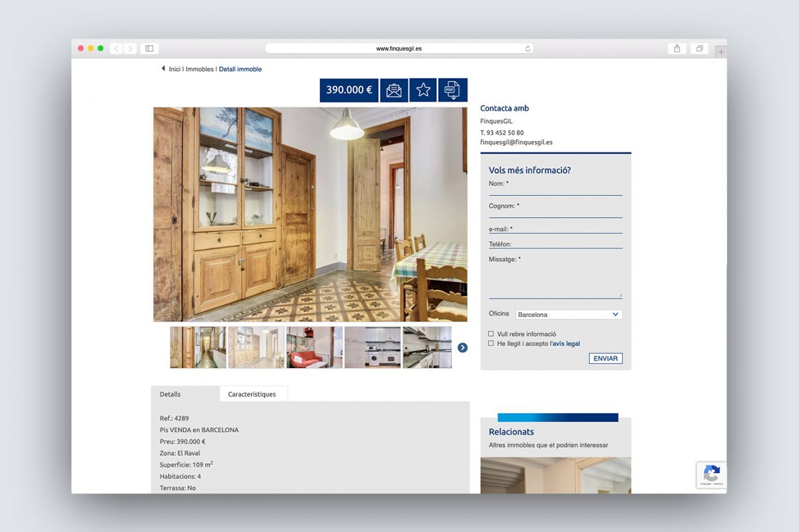
Task: Click the reCAPTCHA badge in the corner
Action: (x=712, y=475)
